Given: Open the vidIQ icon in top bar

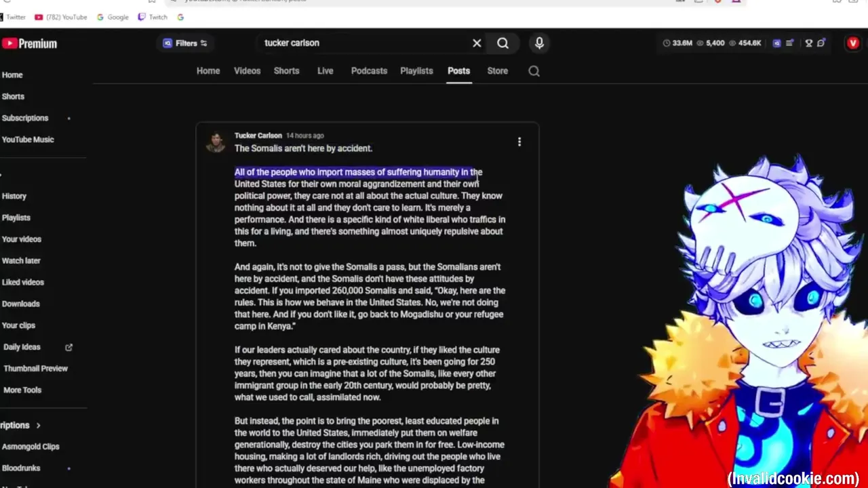Looking at the screenshot, I should coord(777,43).
